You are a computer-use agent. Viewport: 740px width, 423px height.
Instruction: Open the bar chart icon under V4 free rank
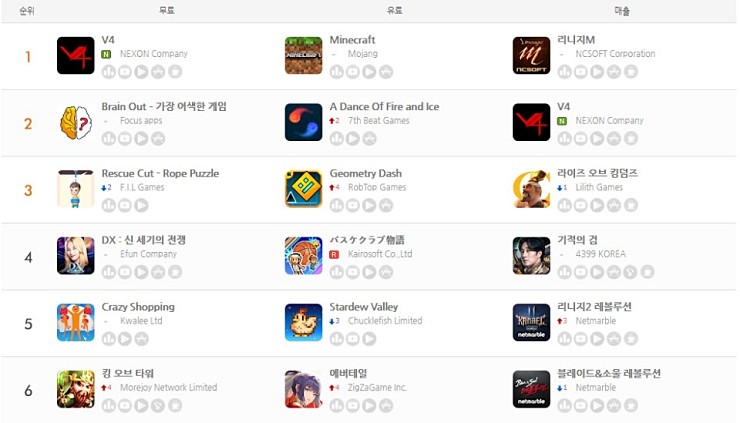coord(109,72)
